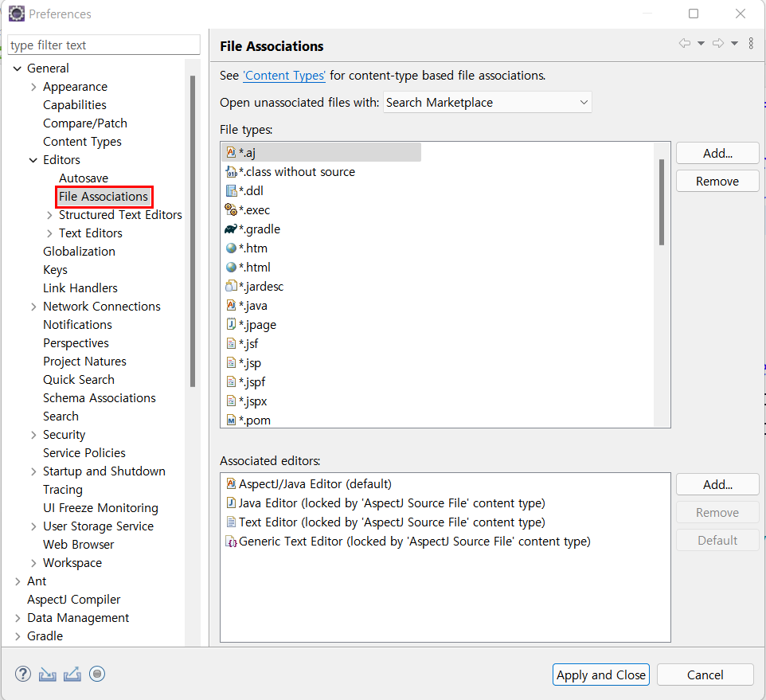This screenshot has width=766, height=700.
Task: Expand the Data Management node
Action: (x=17, y=618)
